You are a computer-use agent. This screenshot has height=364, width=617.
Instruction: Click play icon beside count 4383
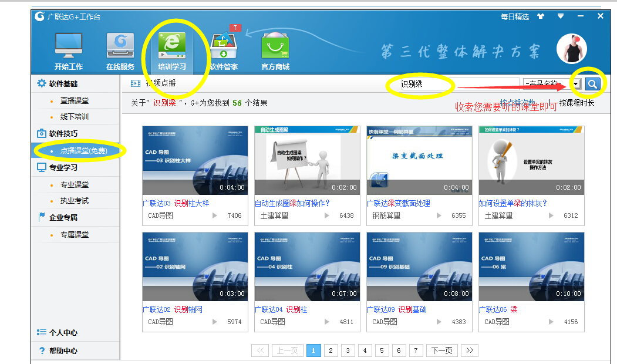[439, 322]
